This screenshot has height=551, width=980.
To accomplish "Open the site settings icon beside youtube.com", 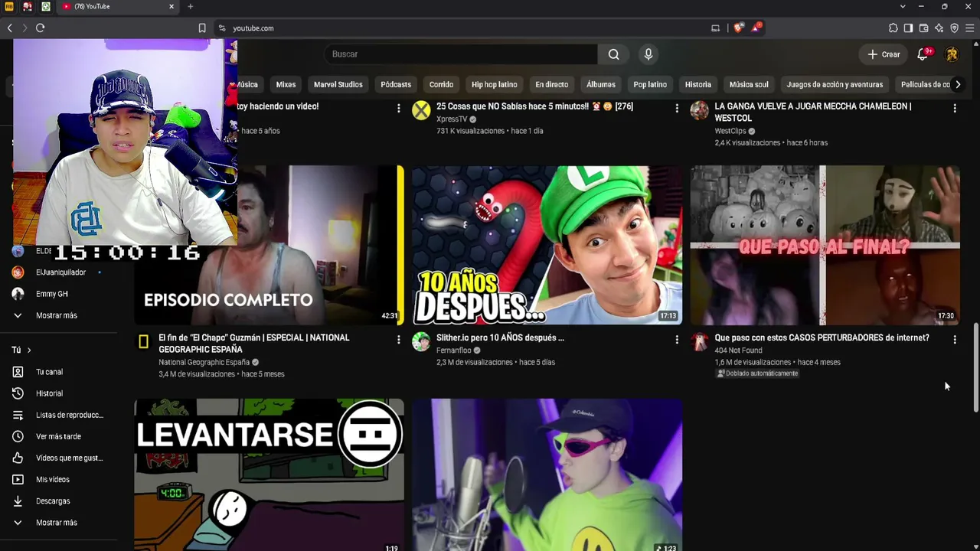I will point(222,28).
